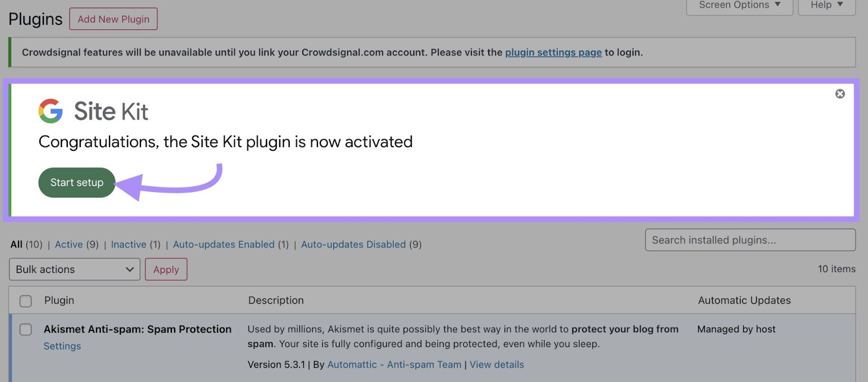868x382 pixels.
Task: Expand the Help dropdown
Action: [x=826, y=5]
